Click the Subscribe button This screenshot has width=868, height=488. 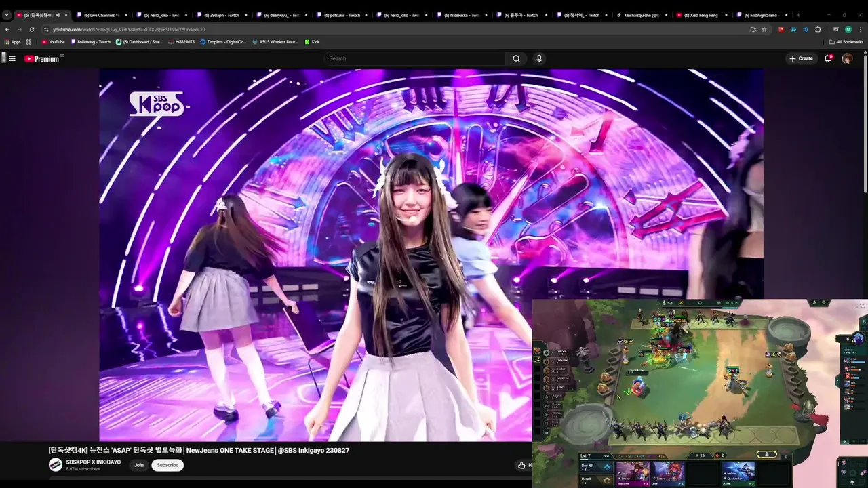coord(167,465)
